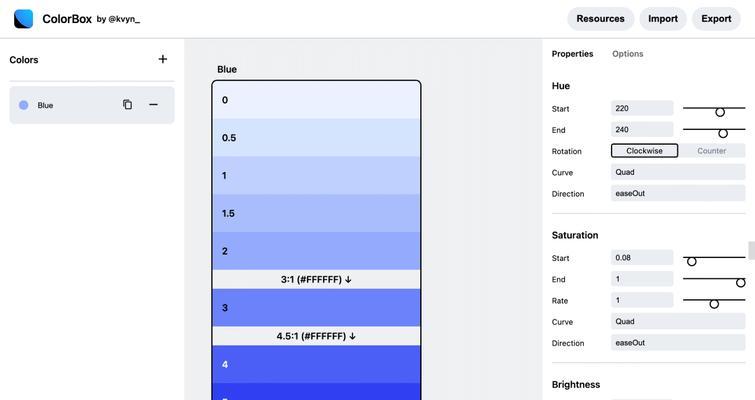Select Clockwise hue rotation
755x400 pixels.
coord(644,151)
